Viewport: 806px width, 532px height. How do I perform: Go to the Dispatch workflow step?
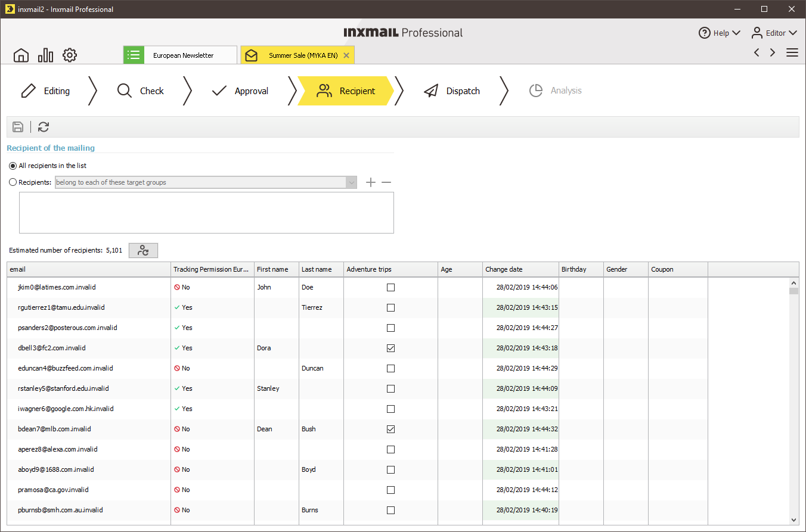pyautogui.click(x=452, y=91)
